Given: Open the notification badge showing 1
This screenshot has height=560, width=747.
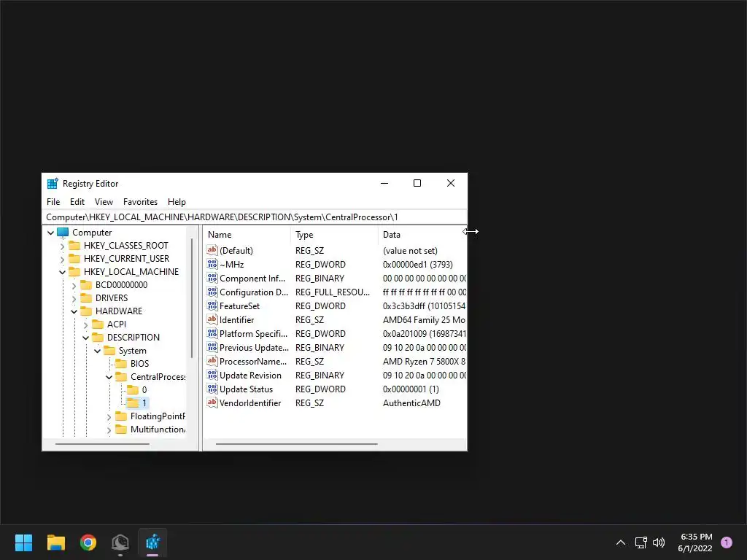Looking at the screenshot, I should pos(727,542).
